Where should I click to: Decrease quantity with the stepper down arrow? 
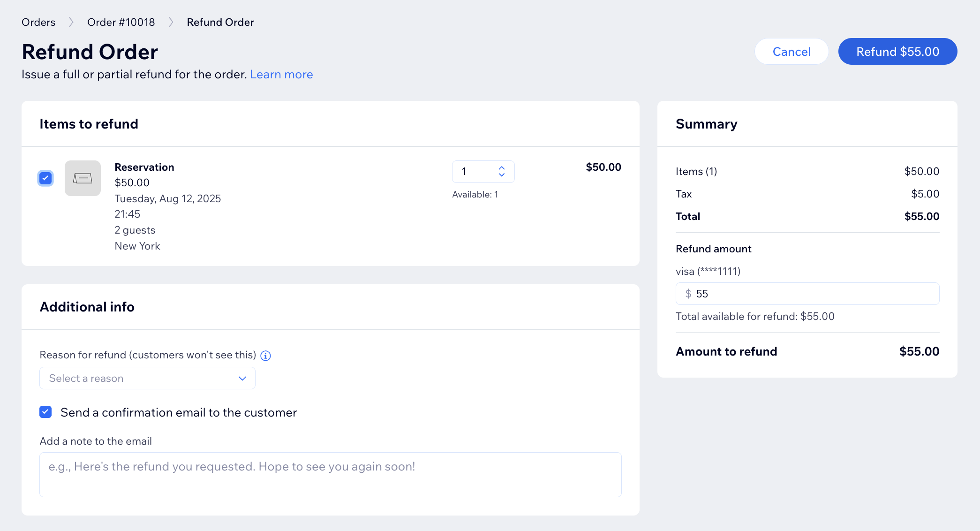point(502,175)
